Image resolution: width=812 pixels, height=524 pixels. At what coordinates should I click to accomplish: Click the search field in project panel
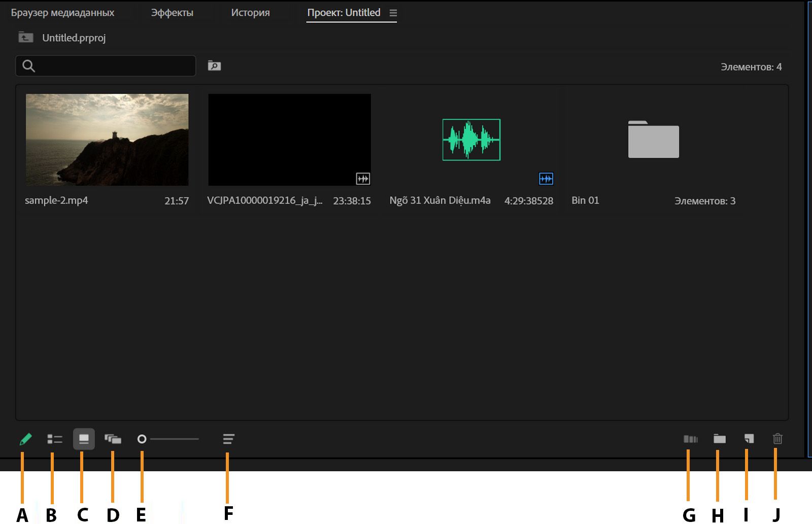pyautogui.click(x=106, y=66)
